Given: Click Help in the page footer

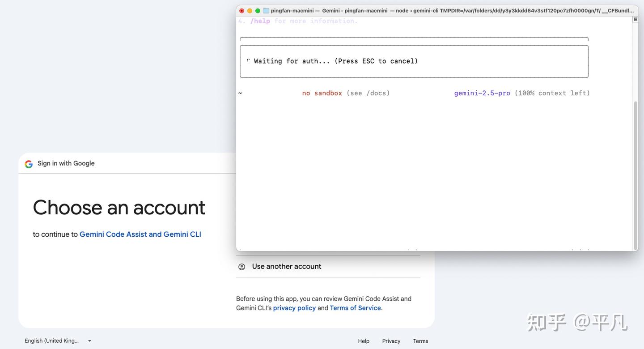Looking at the screenshot, I should tap(364, 341).
